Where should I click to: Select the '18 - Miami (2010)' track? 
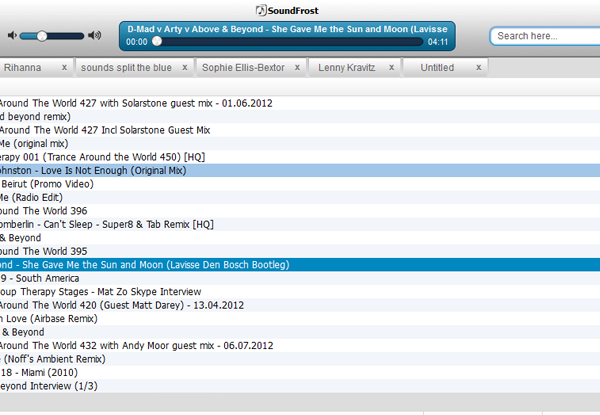[x=300, y=373]
